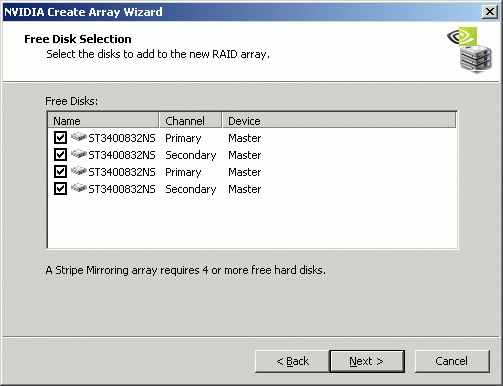Sort the list by the Device column header
503x386 pixels.
[339, 121]
